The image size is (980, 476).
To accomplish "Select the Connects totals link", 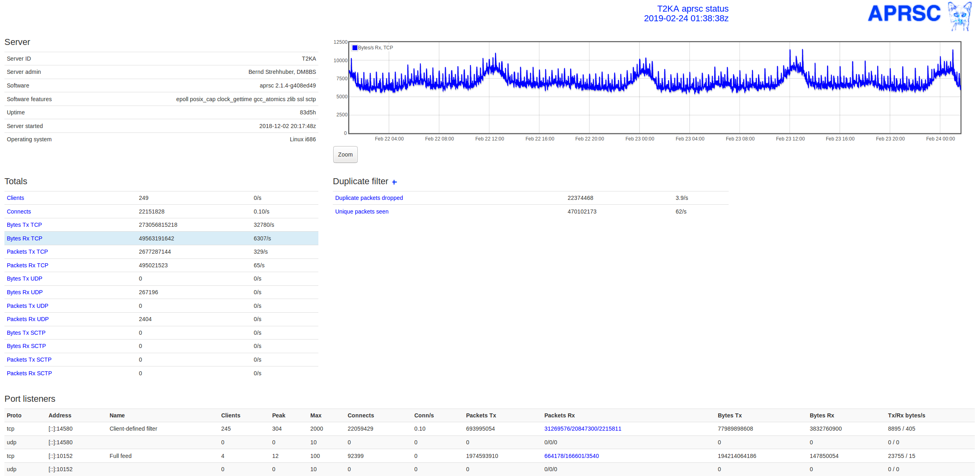I will 19,212.
